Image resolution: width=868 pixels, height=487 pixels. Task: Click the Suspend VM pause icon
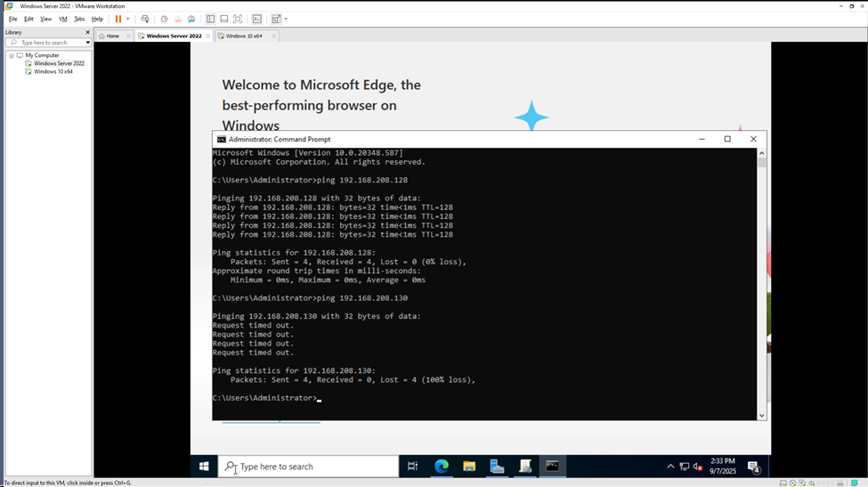pos(118,19)
